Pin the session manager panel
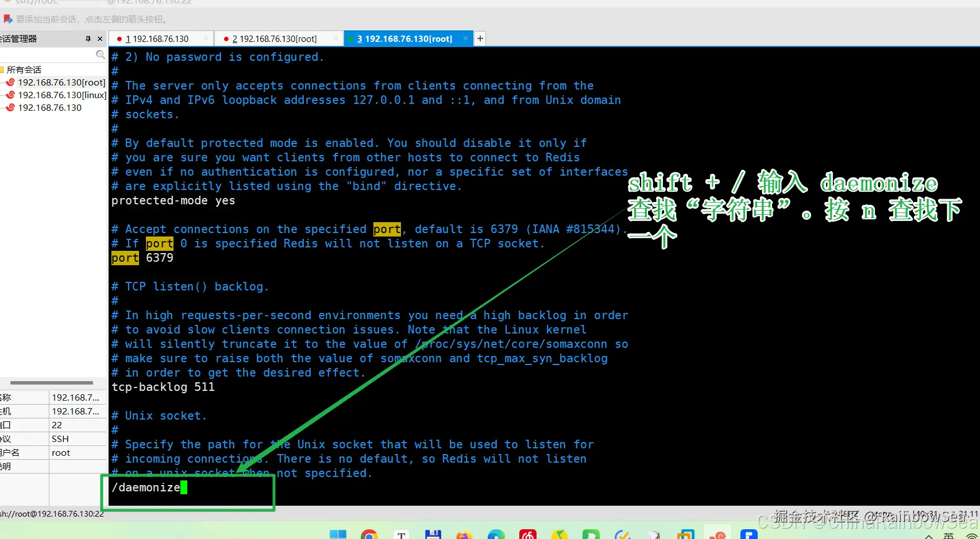This screenshot has width=980, height=539. coord(88,39)
